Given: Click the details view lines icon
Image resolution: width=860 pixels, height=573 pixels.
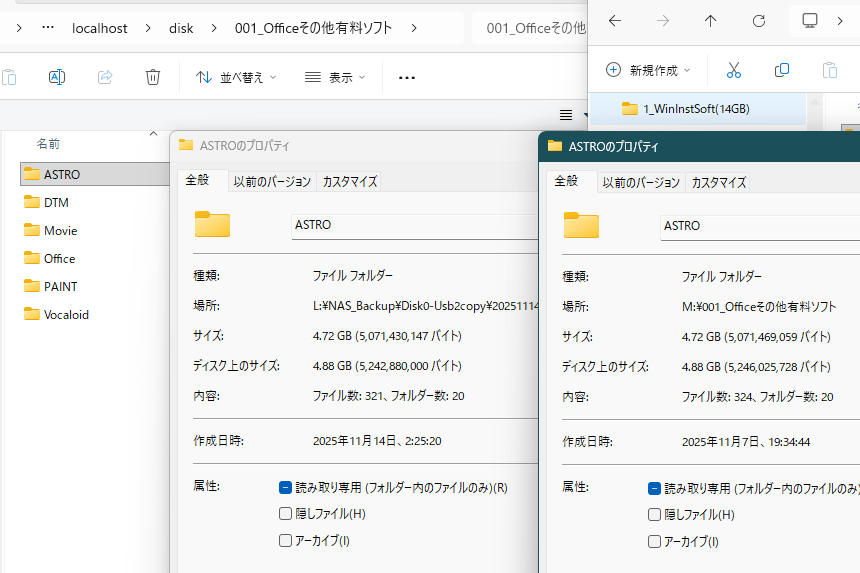Looking at the screenshot, I should click(x=566, y=115).
